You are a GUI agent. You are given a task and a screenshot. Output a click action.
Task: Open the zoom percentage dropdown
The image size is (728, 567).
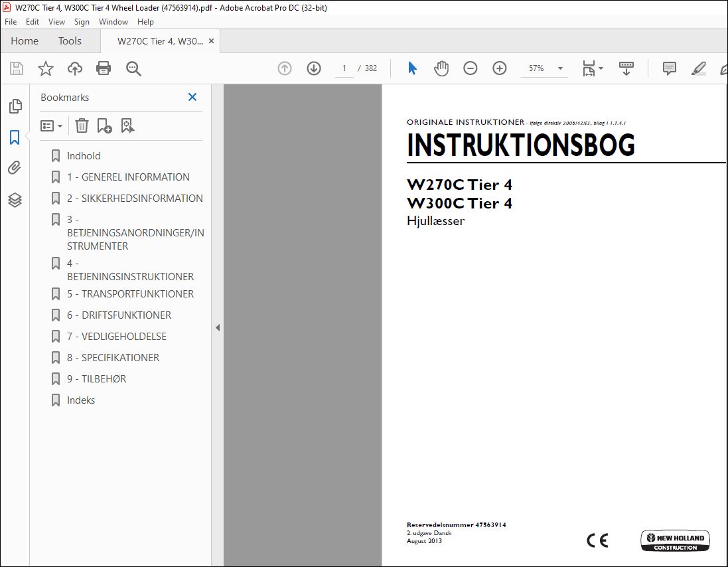point(560,68)
